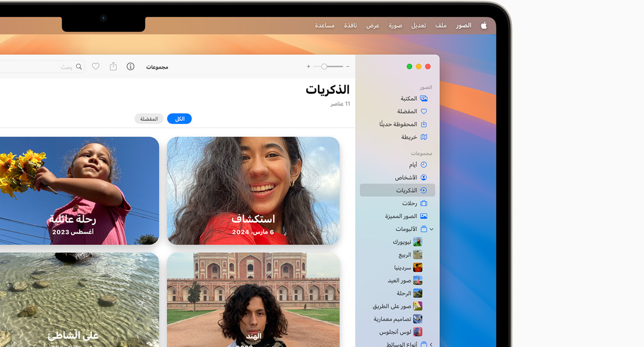This screenshot has height=347, width=644.
Task: Click the thumbnail zoom slider knob
Action: pos(324,67)
